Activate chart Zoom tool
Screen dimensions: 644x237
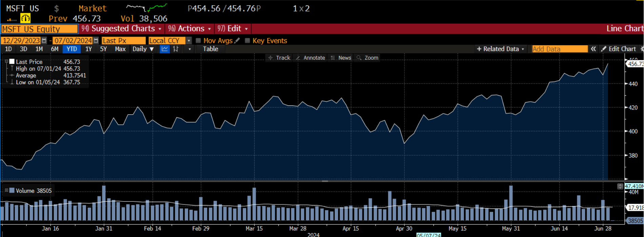point(367,58)
